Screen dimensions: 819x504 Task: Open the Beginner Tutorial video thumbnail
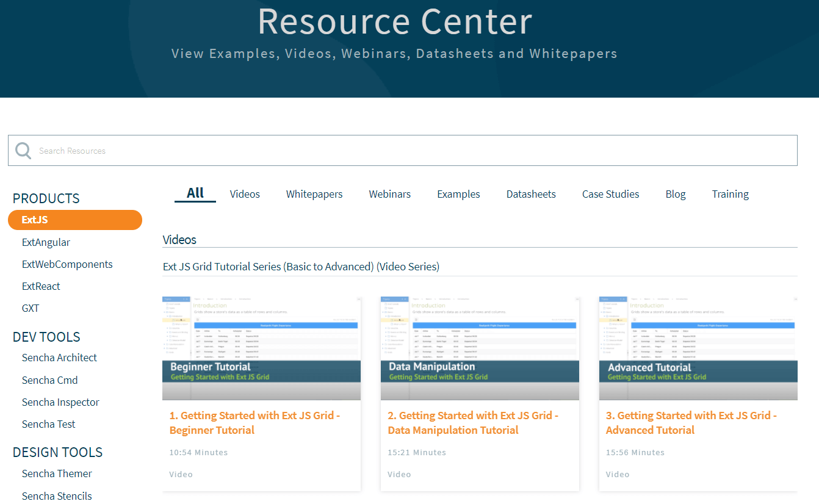point(261,348)
